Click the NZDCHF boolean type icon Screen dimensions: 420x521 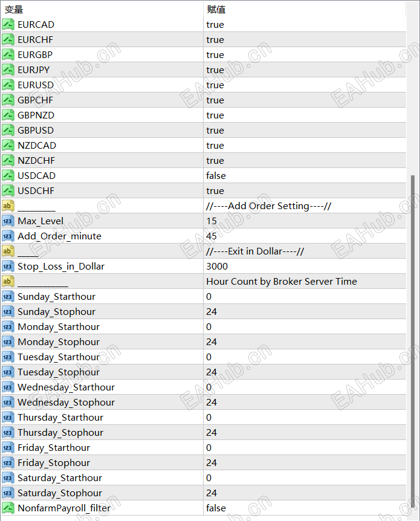point(8,161)
